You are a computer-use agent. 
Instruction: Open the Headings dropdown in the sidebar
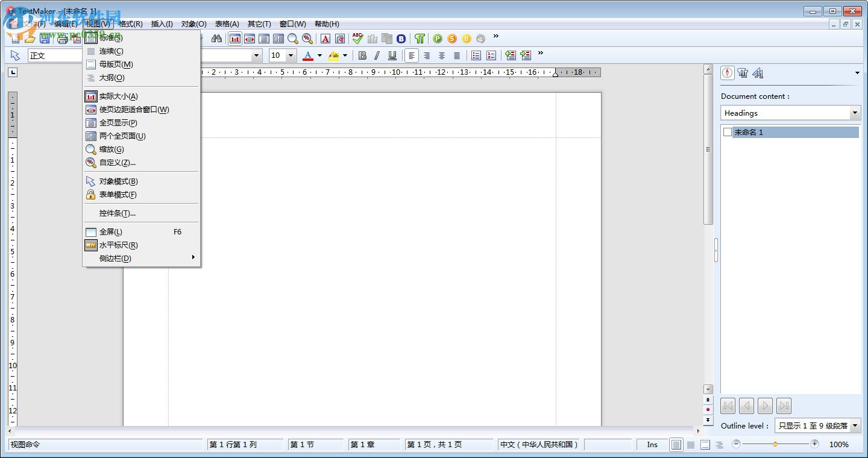point(855,113)
